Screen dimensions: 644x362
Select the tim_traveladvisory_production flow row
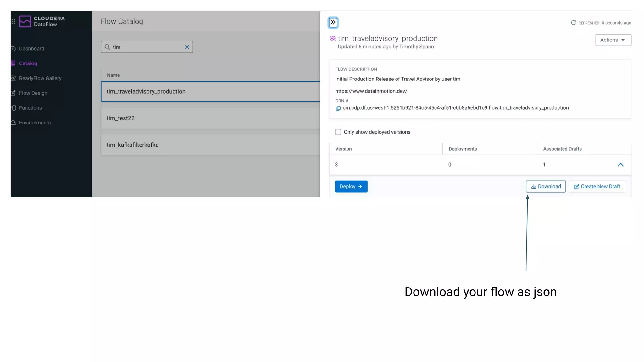point(210,91)
